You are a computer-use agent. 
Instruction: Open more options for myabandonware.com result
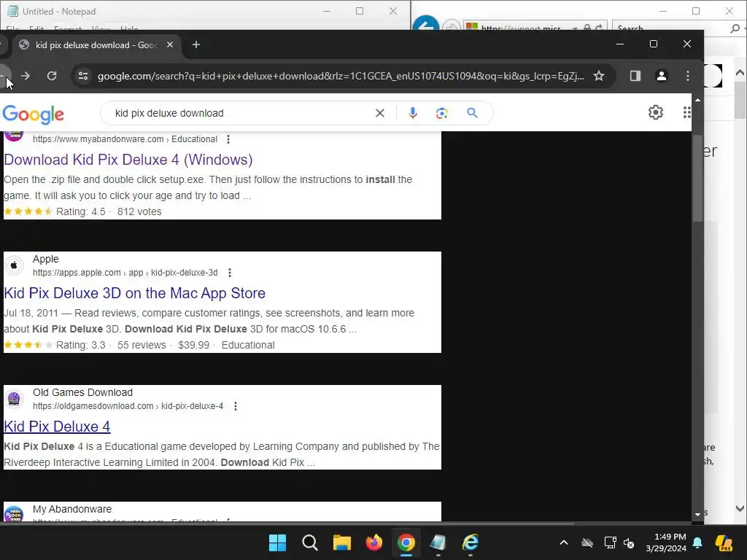pos(228,139)
